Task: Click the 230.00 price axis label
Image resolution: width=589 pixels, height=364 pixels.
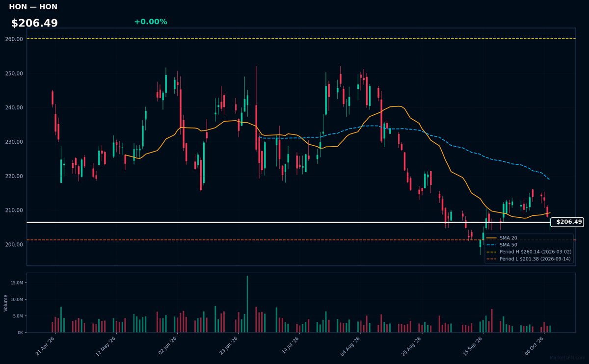Action: pyautogui.click(x=14, y=142)
